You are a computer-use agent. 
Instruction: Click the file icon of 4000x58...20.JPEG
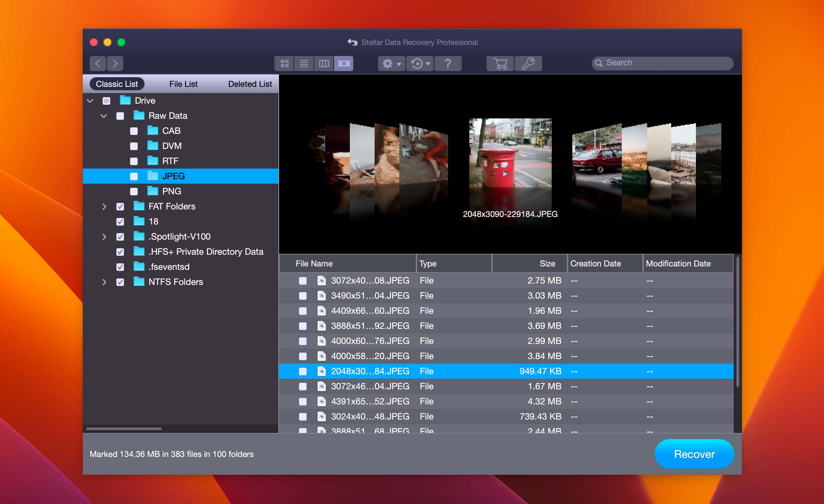(x=321, y=356)
